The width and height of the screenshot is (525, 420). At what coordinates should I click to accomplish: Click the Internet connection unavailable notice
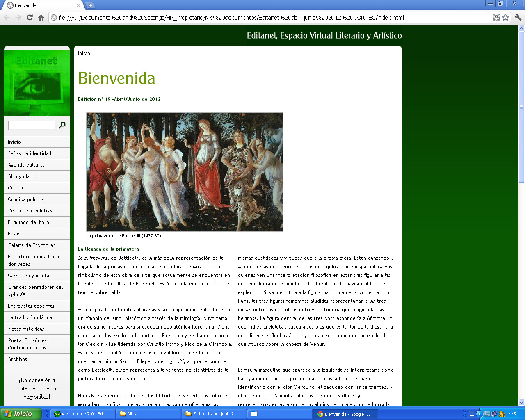pyautogui.click(x=37, y=388)
